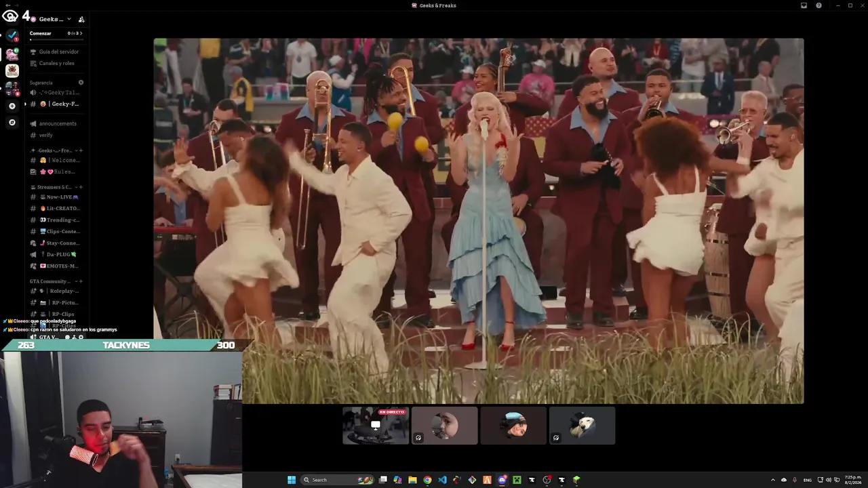This screenshot has width=868, height=488.
Task: Open the verify channel
Action: click(x=56, y=135)
